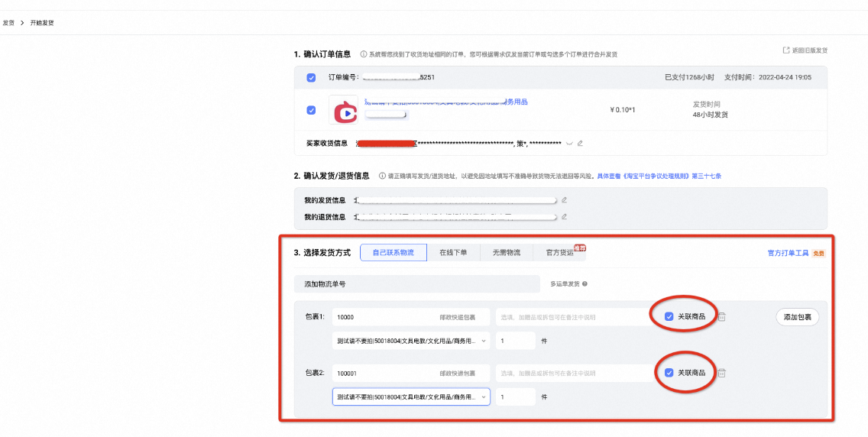The image size is (868, 437).
Task: Switch to 官方货运 tab
Action: pos(559,253)
